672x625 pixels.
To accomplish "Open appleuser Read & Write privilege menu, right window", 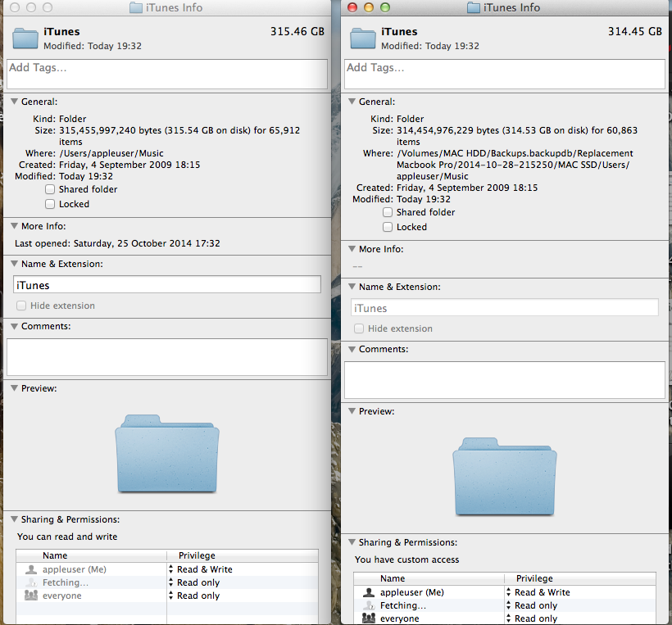I will (x=538, y=592).
